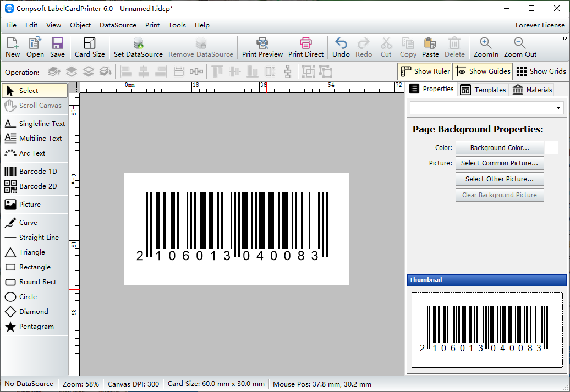The image size is (570, 392).
Task: Open the Object menu
Action: pyautogui.click(x=80, y=25)
